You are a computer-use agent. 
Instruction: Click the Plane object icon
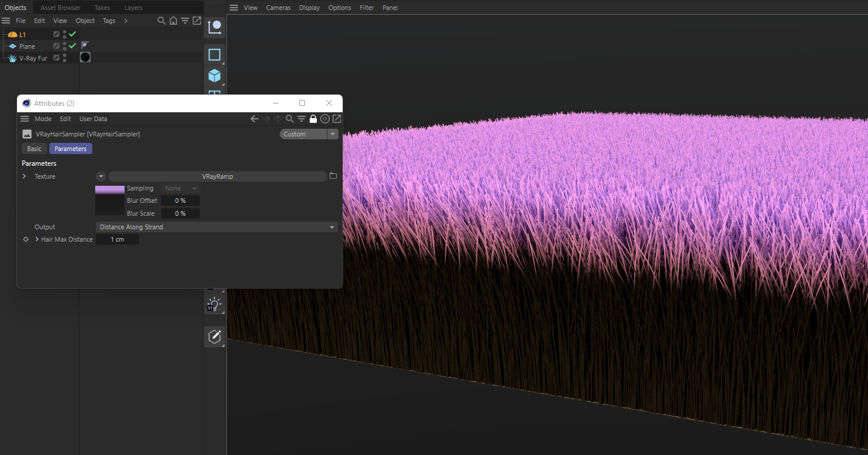click(12, 46)
